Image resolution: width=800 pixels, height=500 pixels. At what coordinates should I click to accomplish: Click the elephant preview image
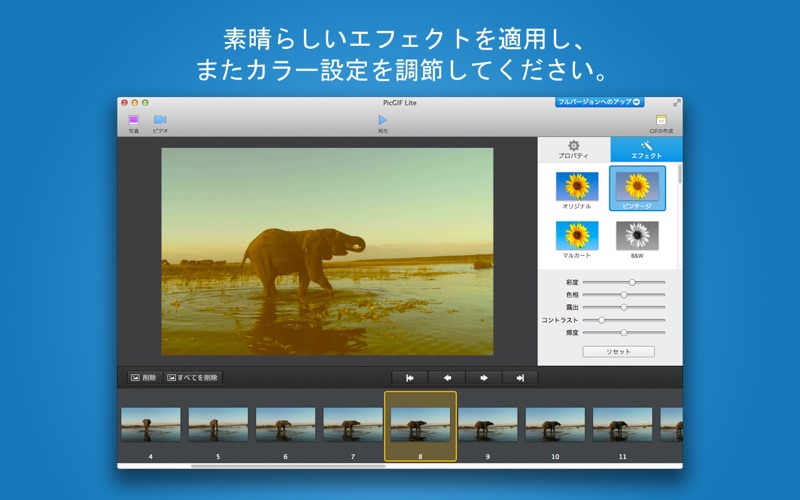(328, 252)
